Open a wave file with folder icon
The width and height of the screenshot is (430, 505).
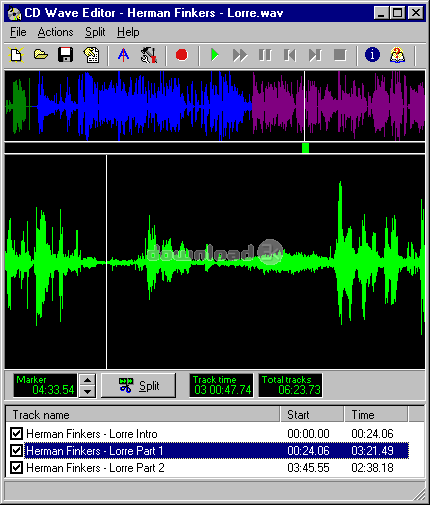tap(41, 55)
